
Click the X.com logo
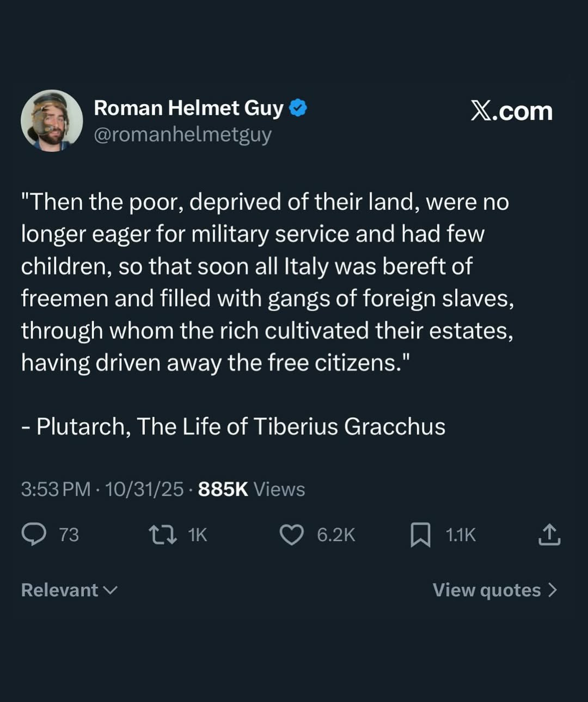511,111
